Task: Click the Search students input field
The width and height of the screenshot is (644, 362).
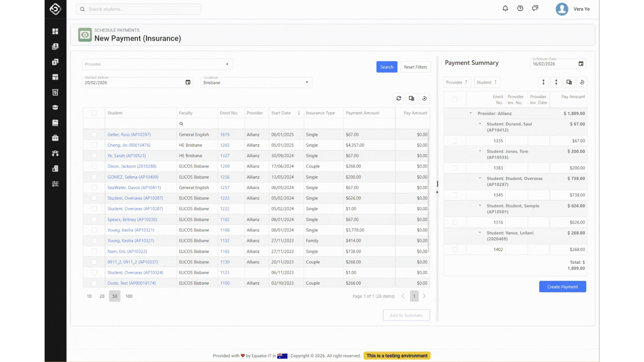Action: [x=139, y=9]
